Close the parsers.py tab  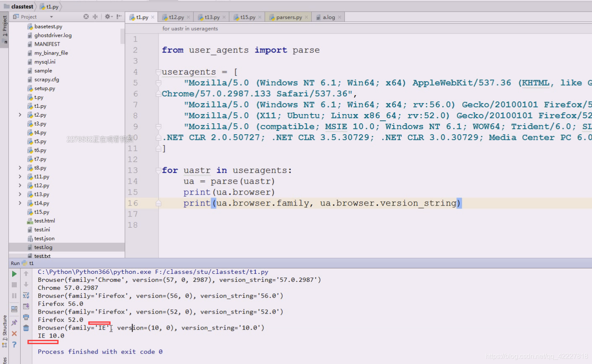coord(307,17)
